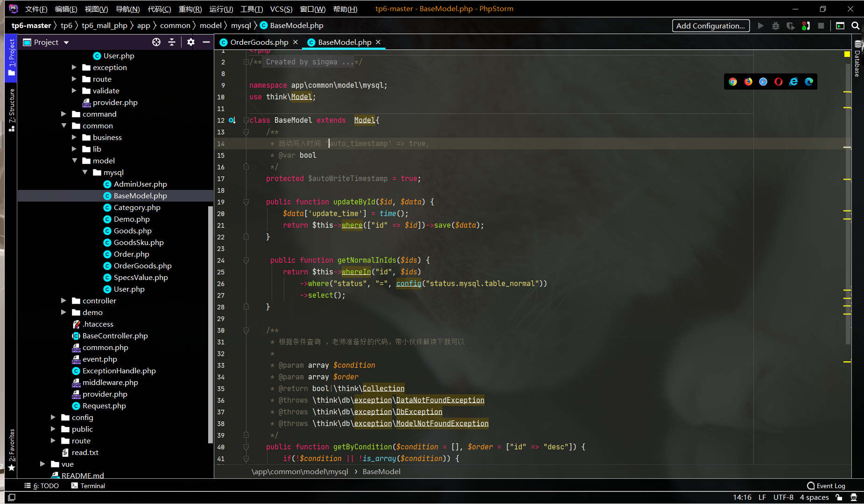
Task: Hide the Project tool window
Action: [206, 42]
